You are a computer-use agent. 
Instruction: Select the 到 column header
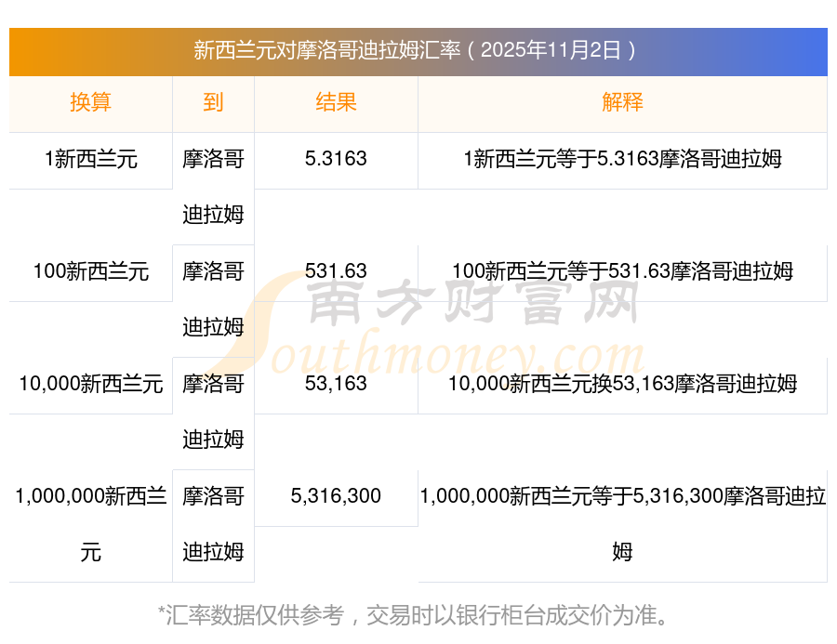pos(213,102)
